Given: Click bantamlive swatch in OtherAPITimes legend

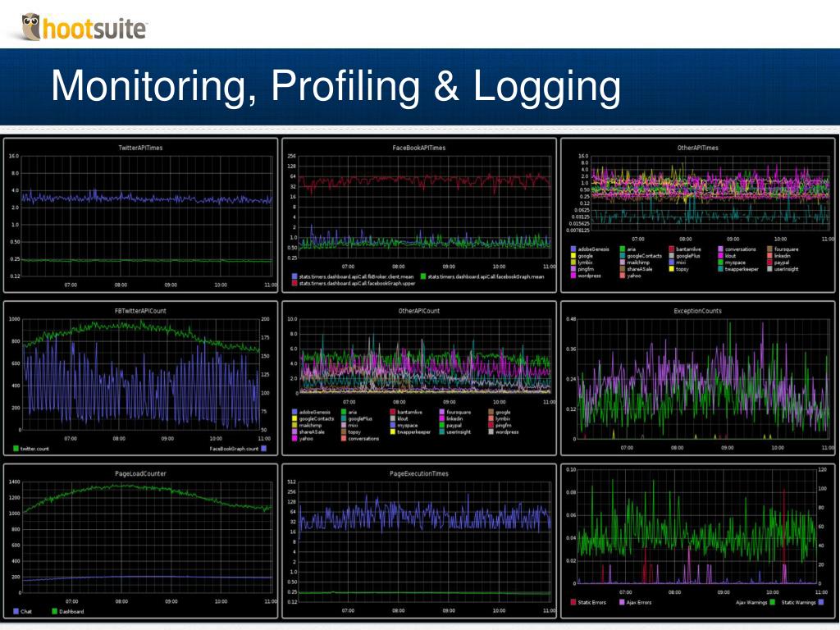Looking at the screenshot, I should (x=671, y=249).
